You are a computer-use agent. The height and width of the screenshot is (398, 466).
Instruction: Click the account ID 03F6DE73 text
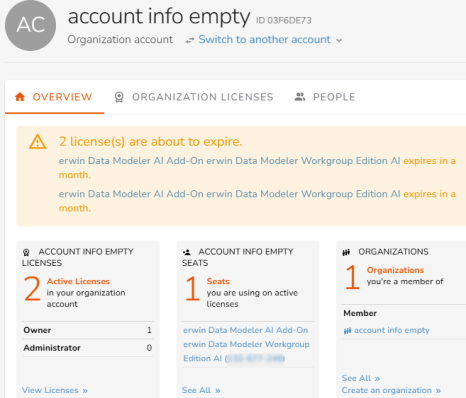[x=284, y=21]
